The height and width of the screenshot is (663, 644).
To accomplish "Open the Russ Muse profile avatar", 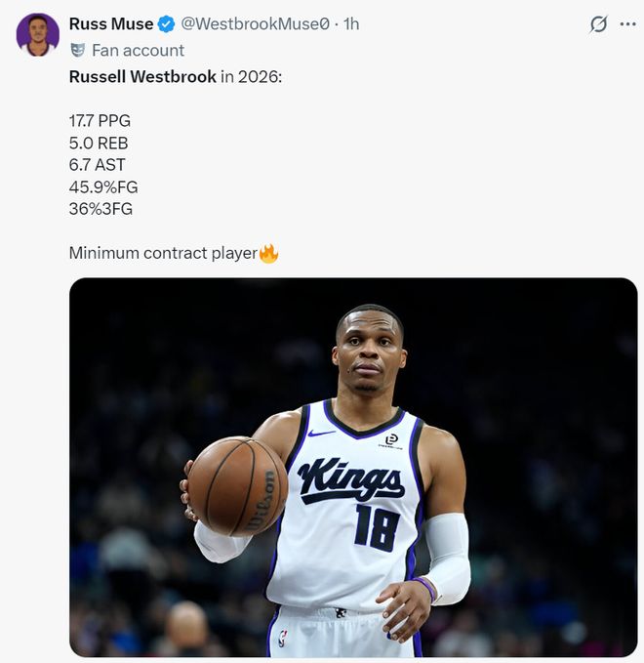I will [37, 34].
